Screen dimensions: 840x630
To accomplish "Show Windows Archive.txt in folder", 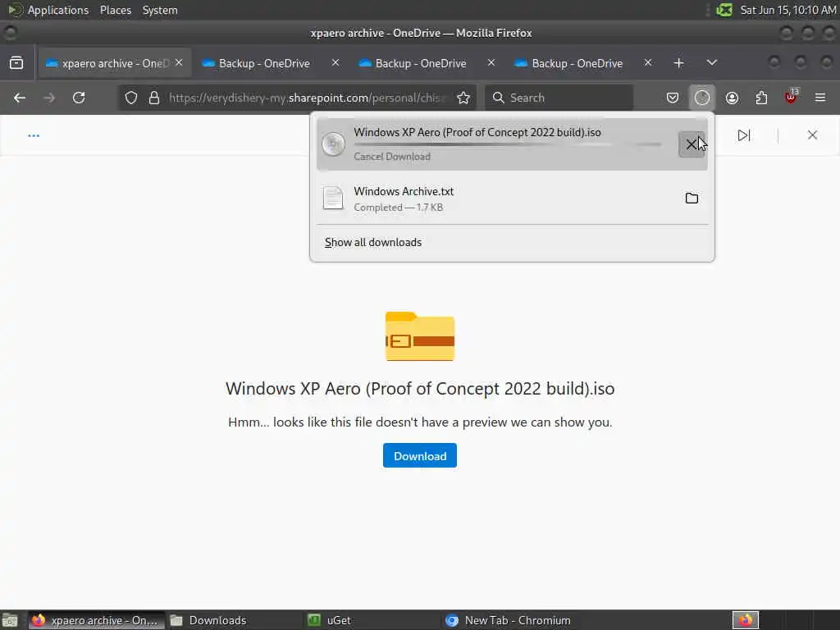I will [692, 199].
